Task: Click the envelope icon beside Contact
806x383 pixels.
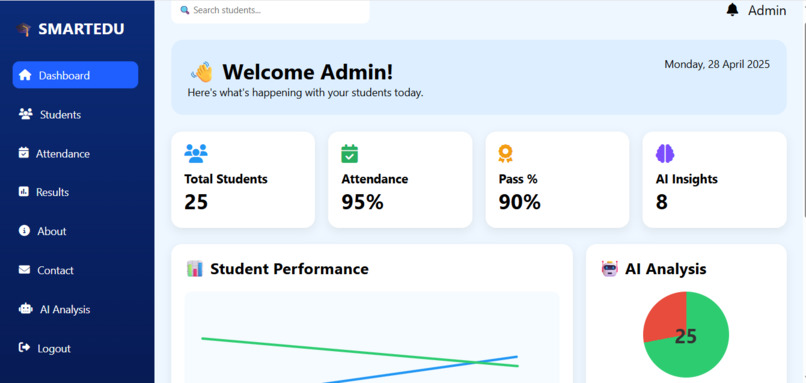Action: (x=25, y=270)
